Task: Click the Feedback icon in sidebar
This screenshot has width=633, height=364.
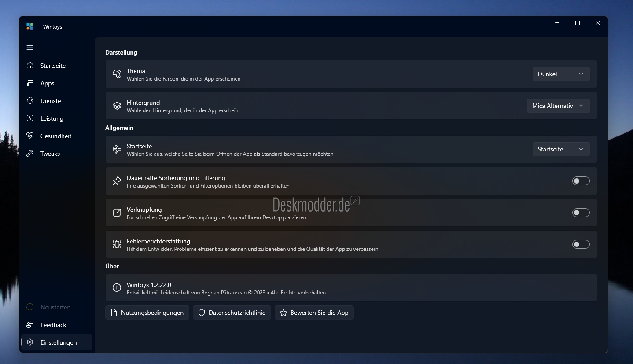Action: 30,324
